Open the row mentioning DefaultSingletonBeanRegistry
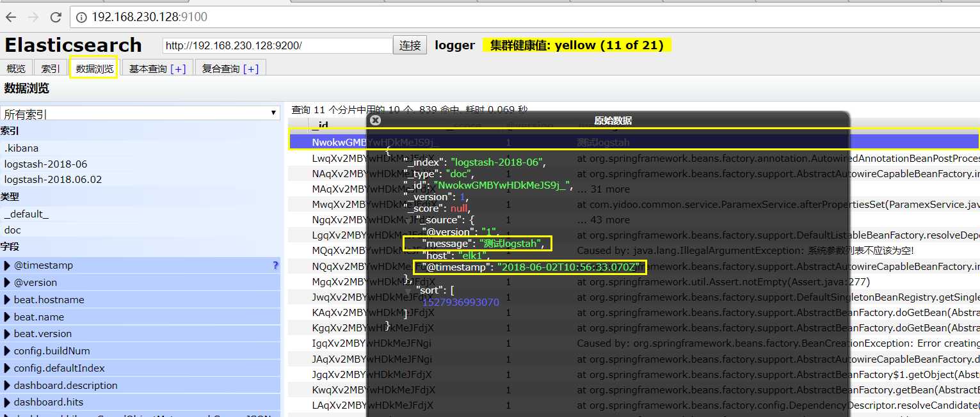The height and width of the screenshot is (417, 980). 634,297
